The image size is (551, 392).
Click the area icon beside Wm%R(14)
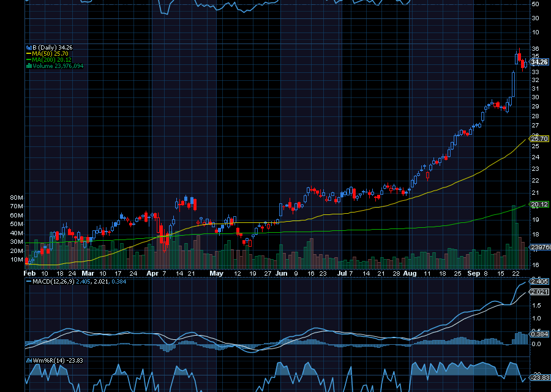(x=29, y=360)
